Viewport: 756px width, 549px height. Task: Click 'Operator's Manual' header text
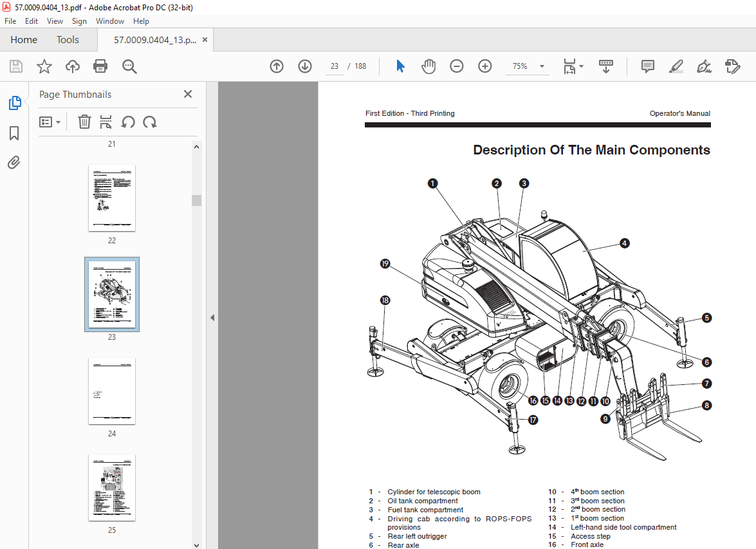click(x=680, y=113)
